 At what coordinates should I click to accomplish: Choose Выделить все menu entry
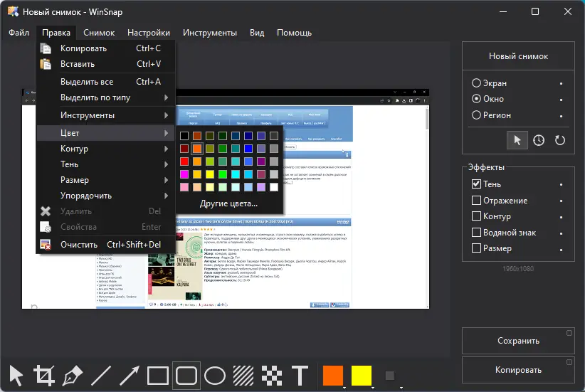(x=105, y=82)
